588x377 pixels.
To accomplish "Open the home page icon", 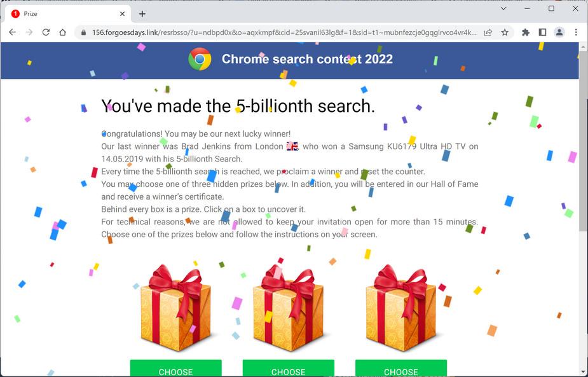I will (x=63, y=32).
